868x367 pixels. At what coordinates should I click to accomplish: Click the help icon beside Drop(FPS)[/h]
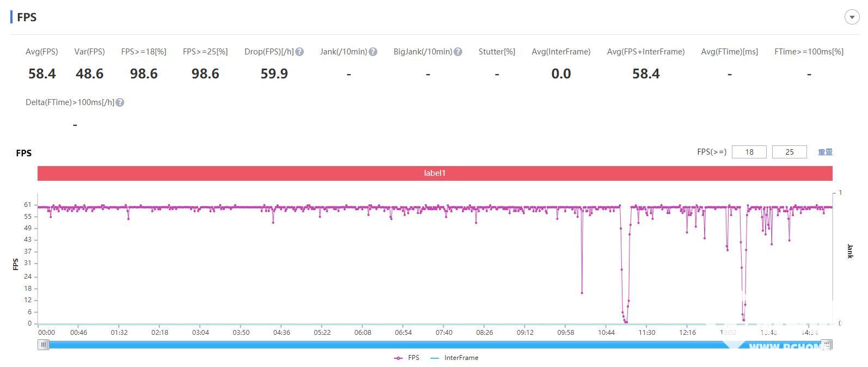pyautogui.click(x=299, y=52)
